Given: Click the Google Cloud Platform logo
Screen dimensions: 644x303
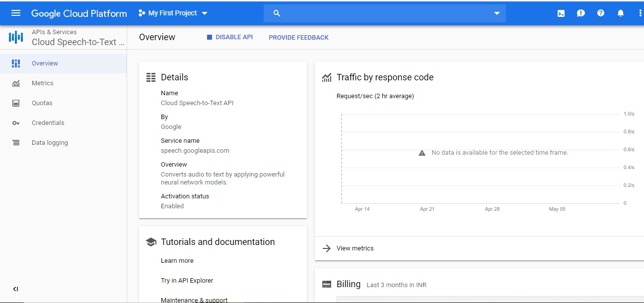Looking at the screenshot, I should coord(79,13).
